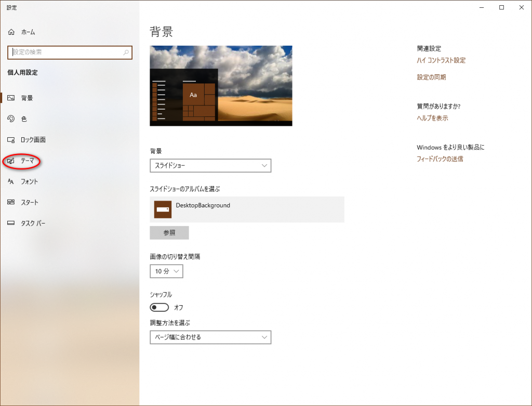Select the Background picture icon in sidebar
532x406 pixels.
[x=11, y=98]
